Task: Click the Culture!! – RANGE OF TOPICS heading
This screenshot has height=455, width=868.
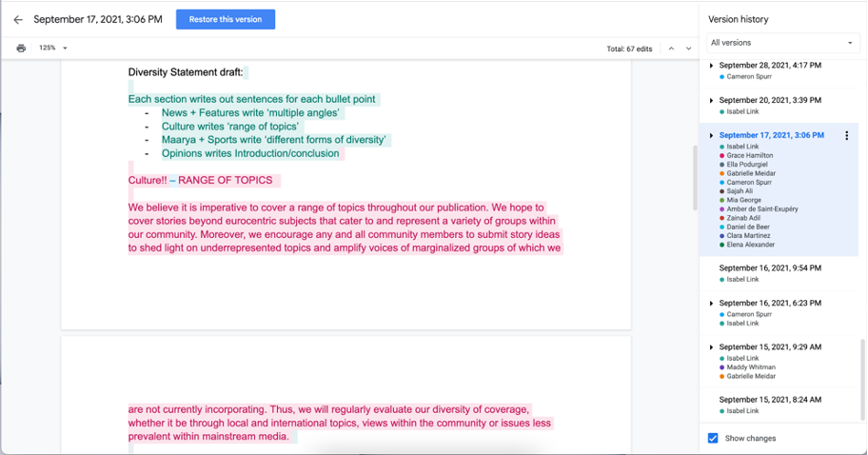Action: coord(201,181)
